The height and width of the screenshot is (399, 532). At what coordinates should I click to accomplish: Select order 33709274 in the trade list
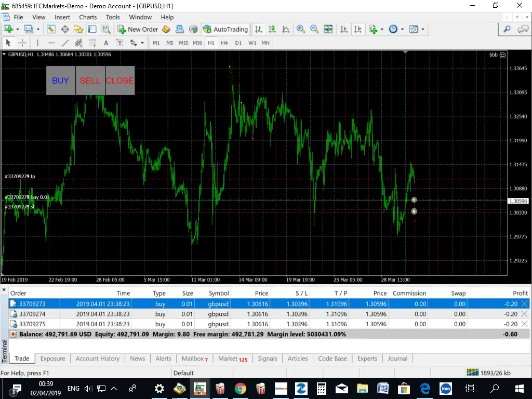click(32, 314)
